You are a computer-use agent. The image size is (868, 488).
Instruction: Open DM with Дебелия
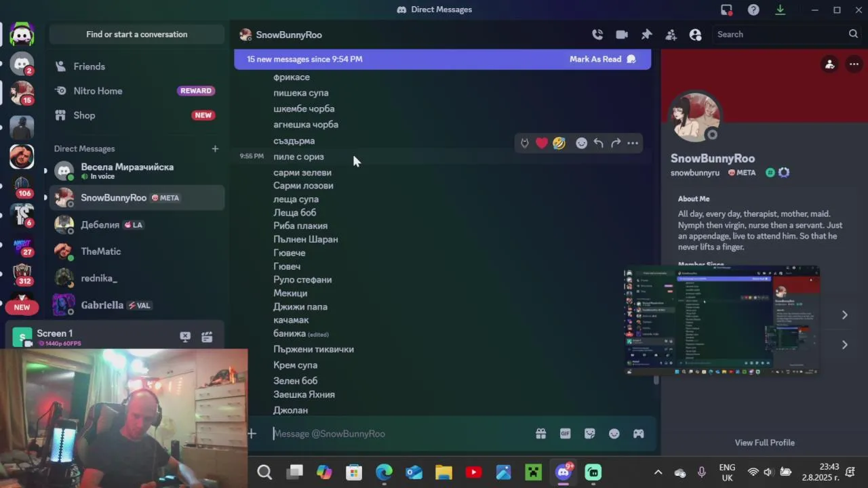click(137, 224)
